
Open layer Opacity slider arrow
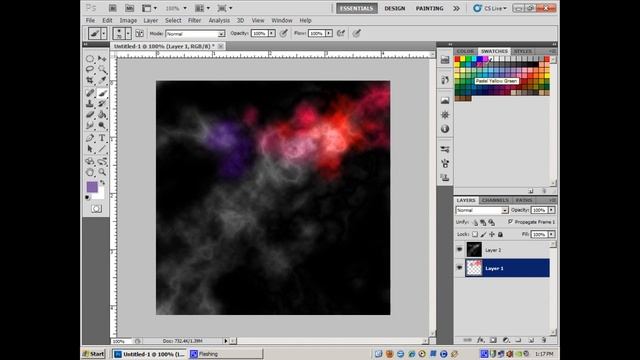tap(551, 210)
